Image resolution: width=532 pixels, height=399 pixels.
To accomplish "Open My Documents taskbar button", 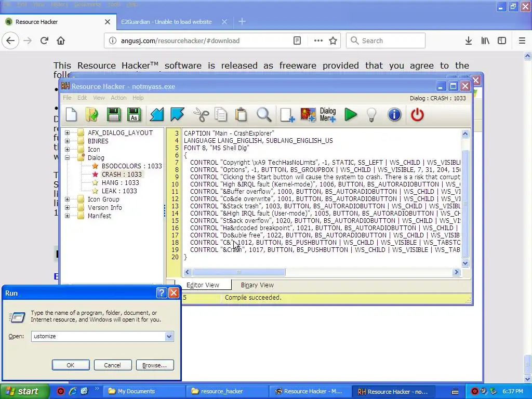I will 143,391.
